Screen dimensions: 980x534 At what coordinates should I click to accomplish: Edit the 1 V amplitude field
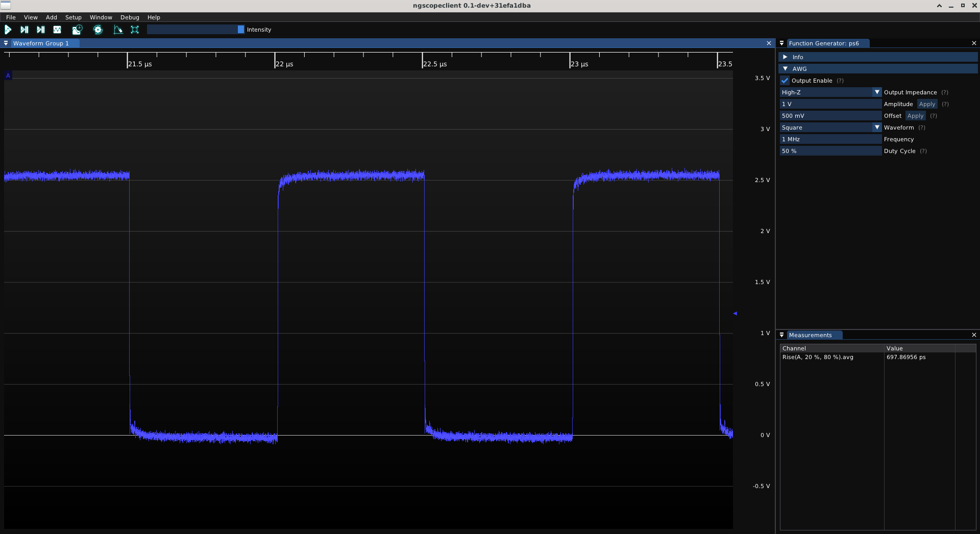pyautogui.click(x=830, y=104)
